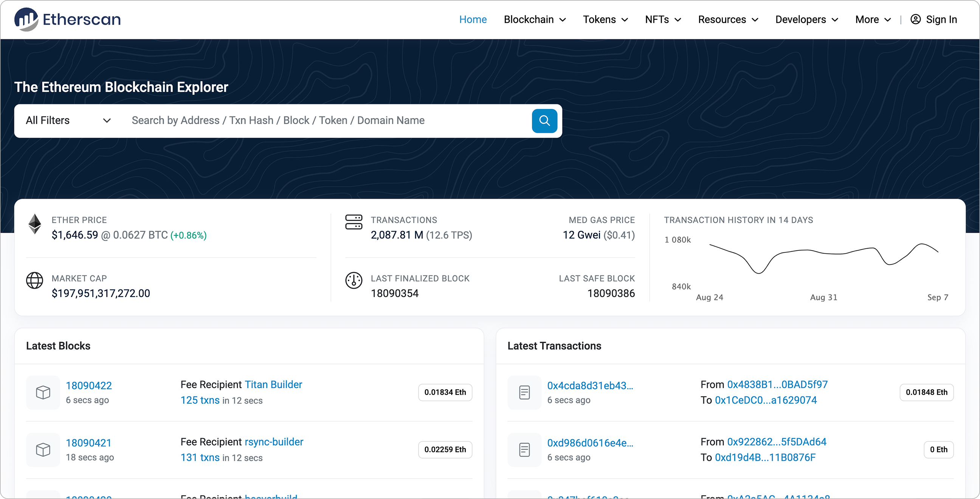This screenshot has height=499, width=980.
Task: Click the globe icon beside Market Cap
Action: pos(35,280)
